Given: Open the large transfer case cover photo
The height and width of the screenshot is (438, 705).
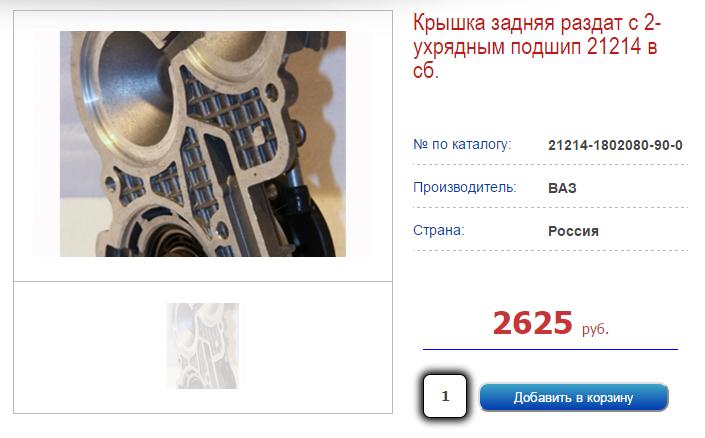Looking at the screenshot, I should [x=203, y=144].
